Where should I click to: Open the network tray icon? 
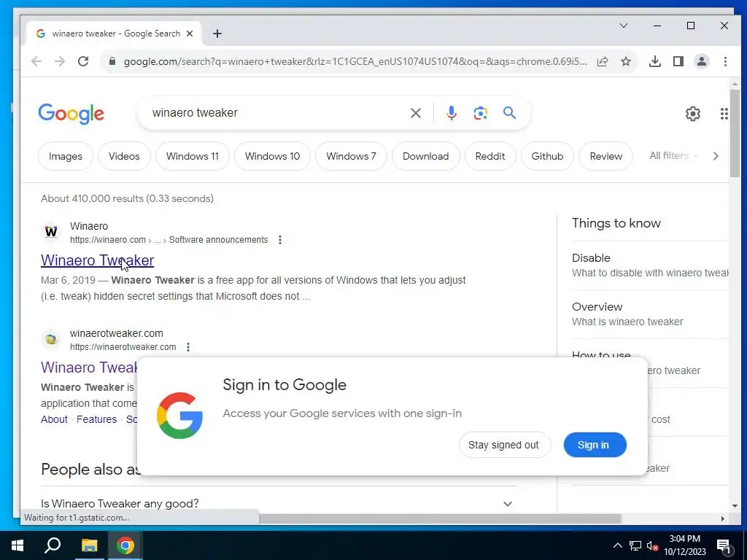(635, 545)
